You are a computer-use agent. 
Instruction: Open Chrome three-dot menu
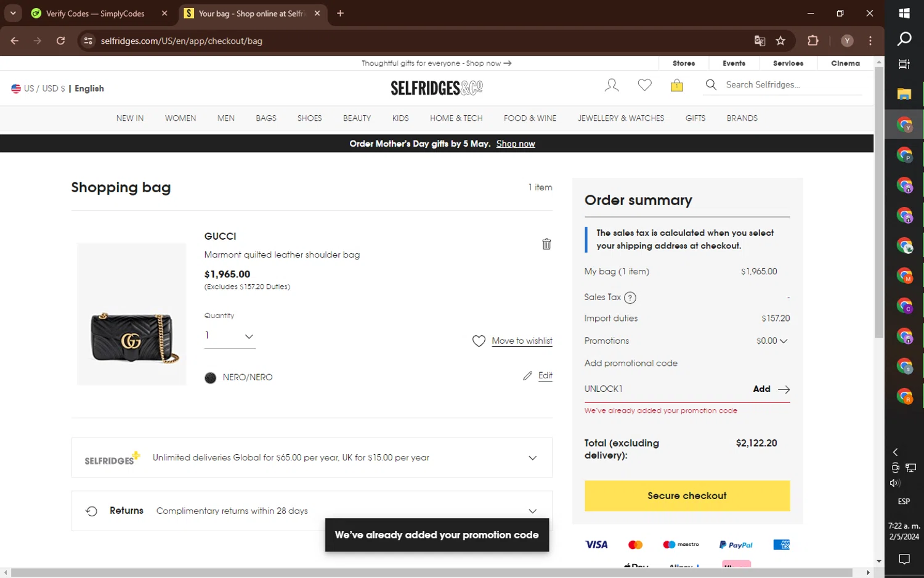pyautogui.click(x=870, y=41)
